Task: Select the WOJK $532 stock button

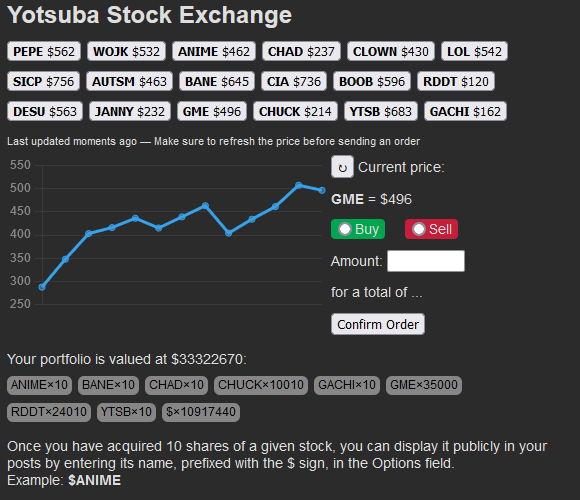Action: [127, 51]
